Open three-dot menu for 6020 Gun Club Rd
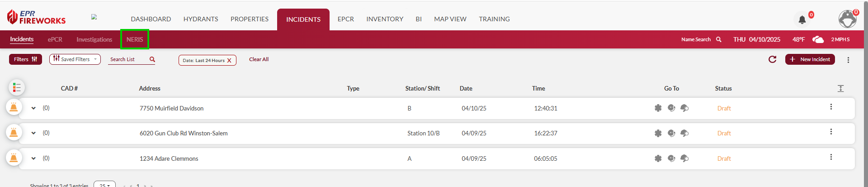The height and width of the screenshot is (187, 868). (x=831, y=132)
